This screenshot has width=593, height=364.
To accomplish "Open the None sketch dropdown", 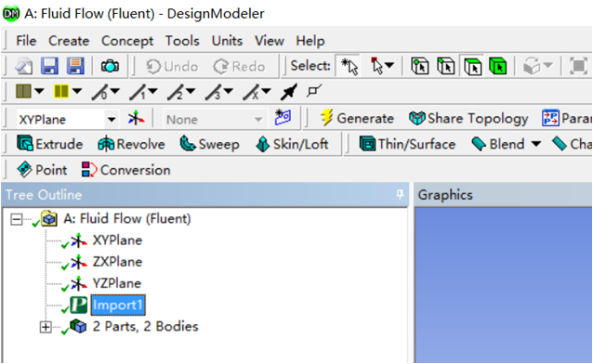I will pos(215,120).
